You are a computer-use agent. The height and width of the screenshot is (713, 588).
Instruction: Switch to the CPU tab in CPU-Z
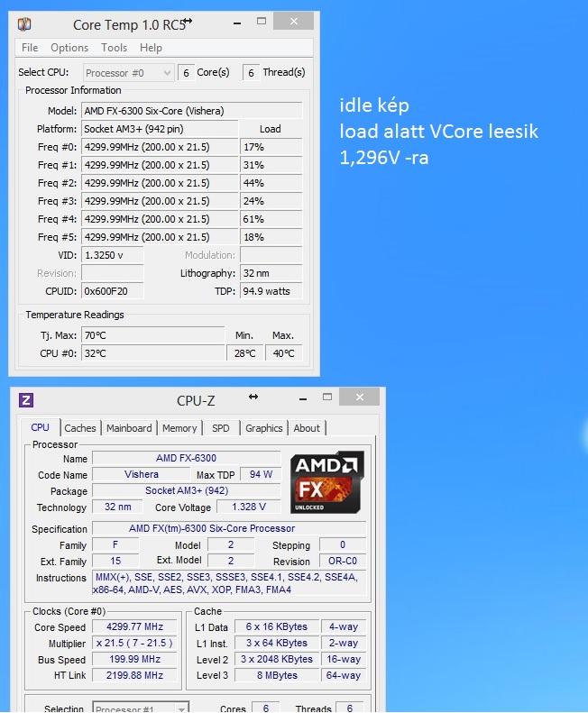pyautogui.click(x=40, y=427)
